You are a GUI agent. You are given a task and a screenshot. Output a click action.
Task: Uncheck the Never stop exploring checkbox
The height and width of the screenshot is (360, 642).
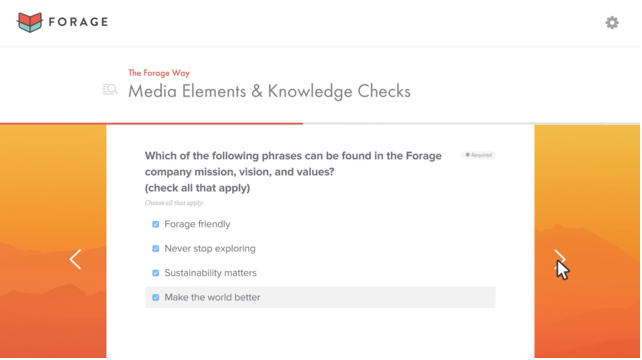[x=156, y=249]
